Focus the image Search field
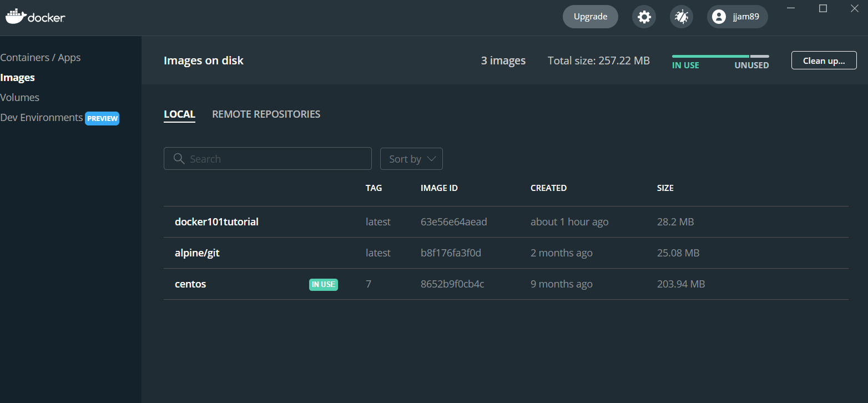The image size is (868, 403). click(268, 159)
